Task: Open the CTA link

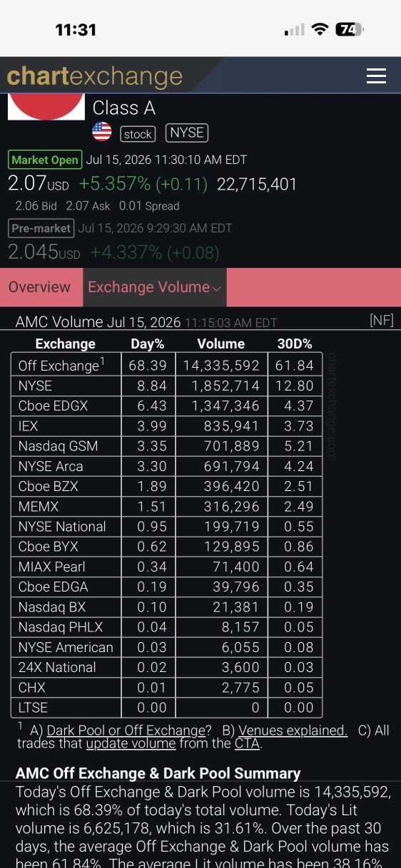Action: pos(247,744)
